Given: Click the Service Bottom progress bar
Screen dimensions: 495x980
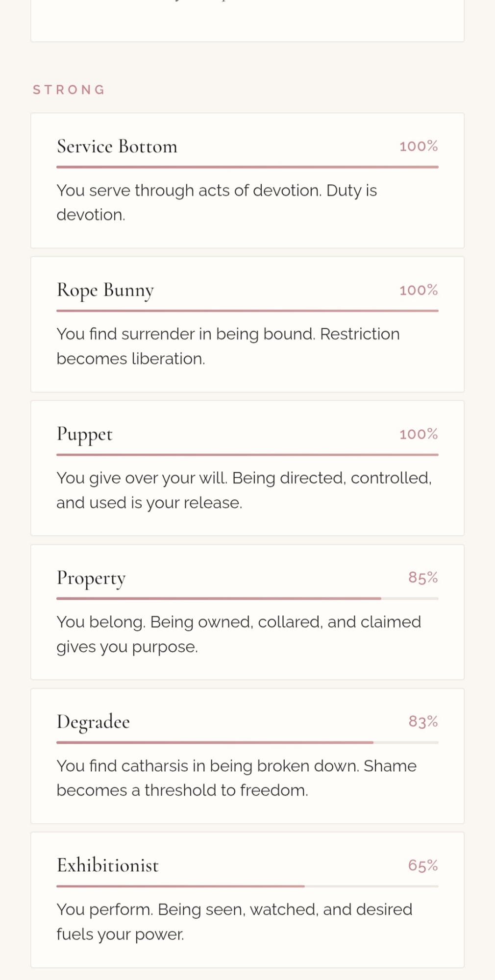Looking at the screenshot, I should tap(247, 167).
